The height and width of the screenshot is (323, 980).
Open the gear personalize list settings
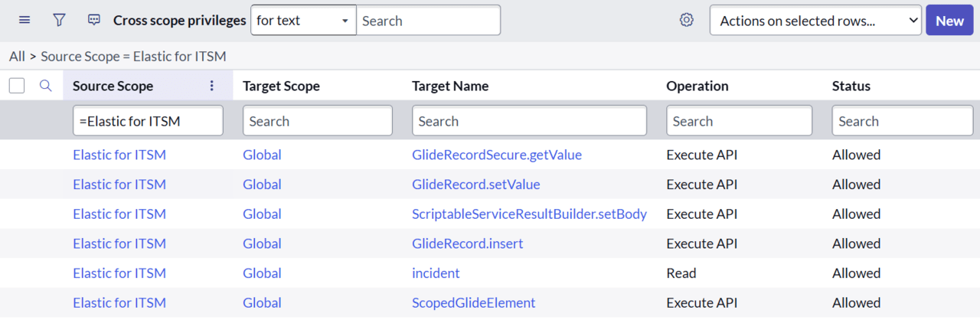[687, 21]
